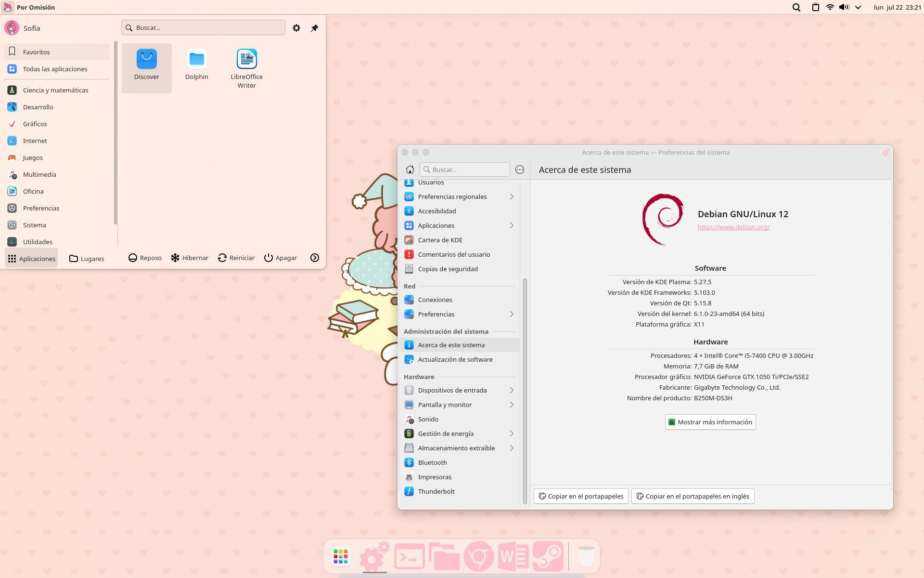Image resolution: width=924 pixels, height=578 pixels.
Task: Select the Sonido settings category
Action: tap(427, 419)
